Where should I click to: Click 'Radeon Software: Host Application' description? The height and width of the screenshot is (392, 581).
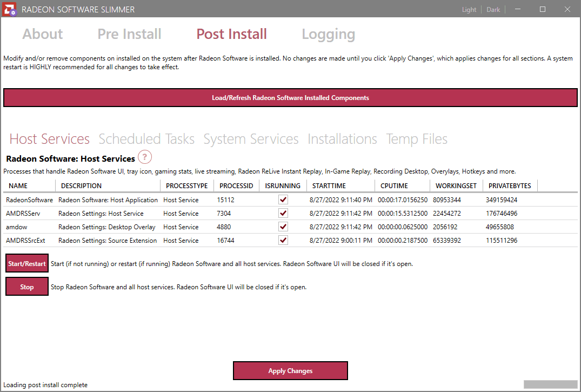[x=108, y=200]
